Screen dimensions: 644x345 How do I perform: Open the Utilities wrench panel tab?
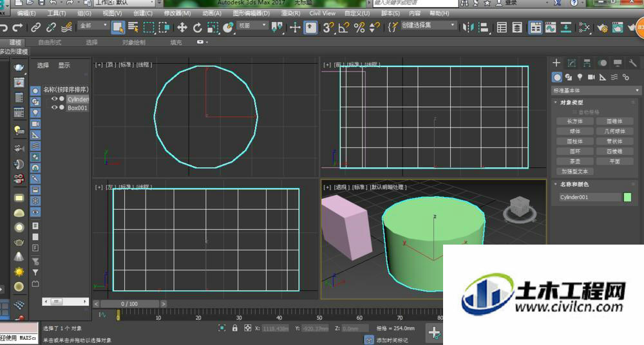(632, 63)
